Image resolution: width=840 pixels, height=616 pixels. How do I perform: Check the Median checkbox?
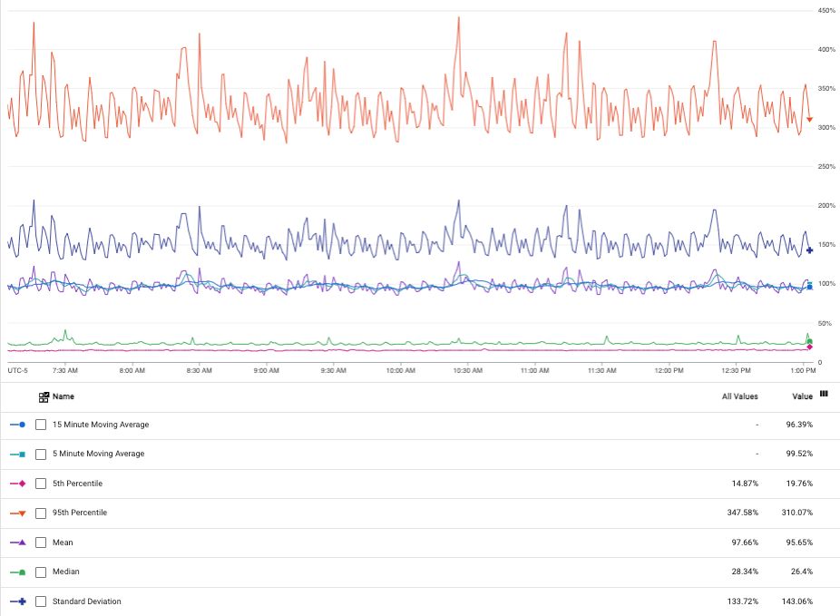tap(40, 572)
